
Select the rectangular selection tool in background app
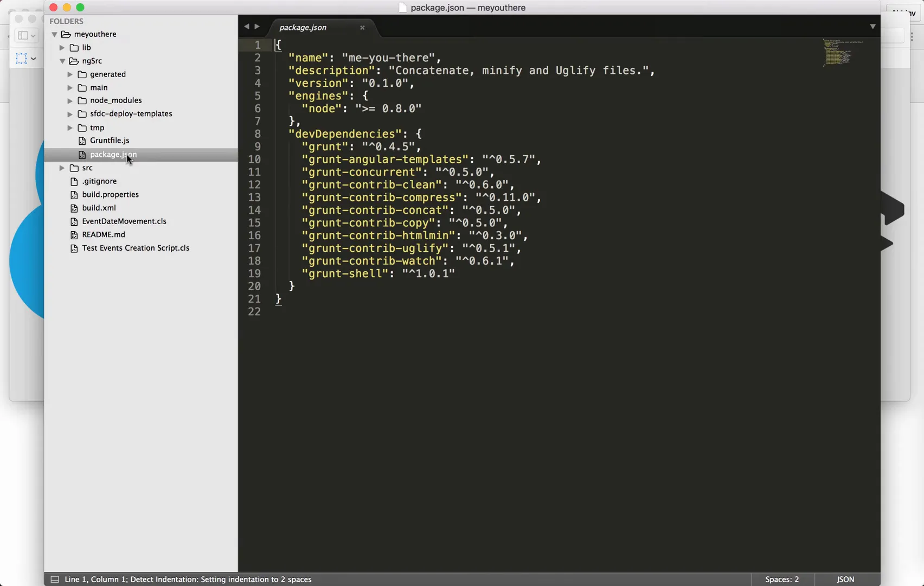(22, 59)
